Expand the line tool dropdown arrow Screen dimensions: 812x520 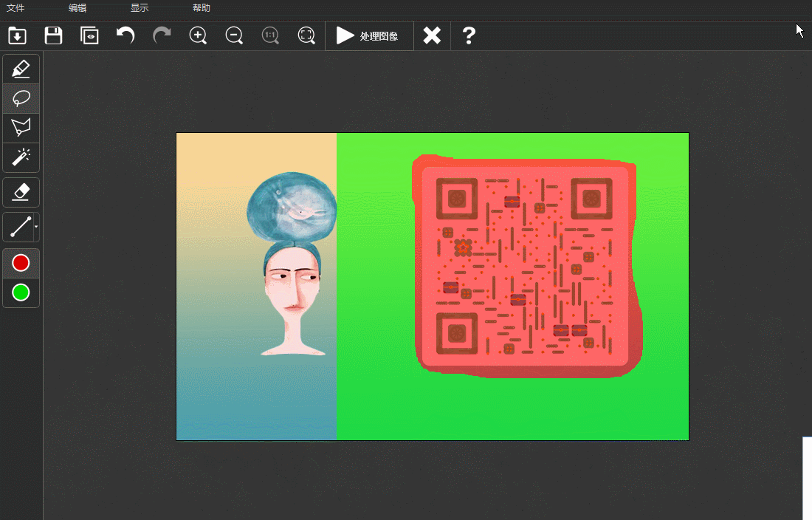pos(36,227)
